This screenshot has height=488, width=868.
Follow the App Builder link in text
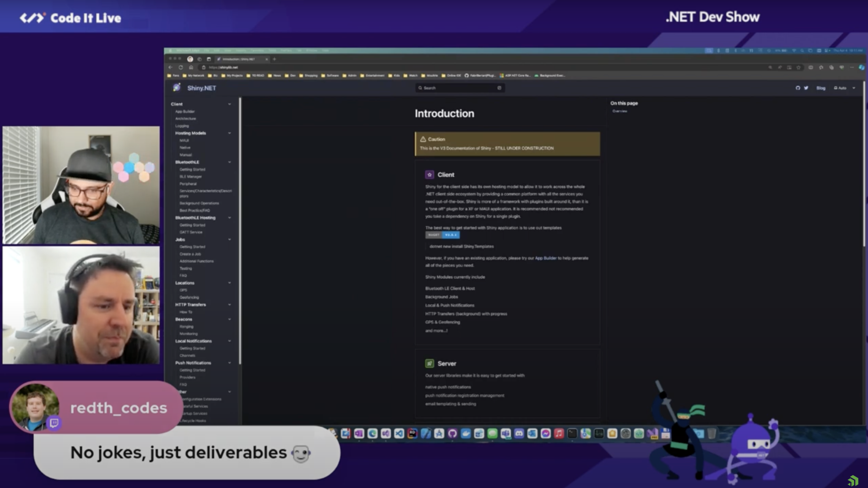(545, 258)
